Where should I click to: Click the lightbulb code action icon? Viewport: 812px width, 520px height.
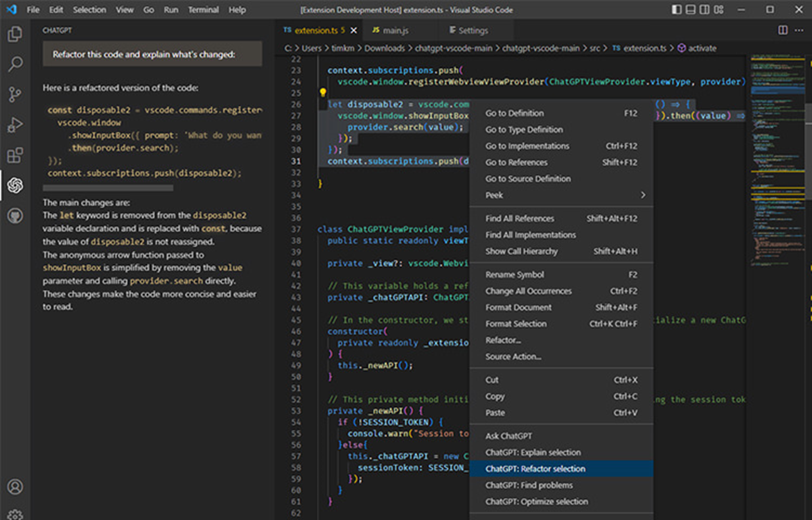pyautogui.click(x=322, y=93)
